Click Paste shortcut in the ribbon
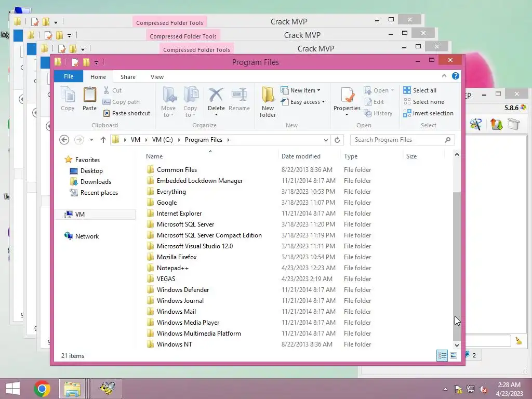The image size is (532, 399). pos(127,113)
